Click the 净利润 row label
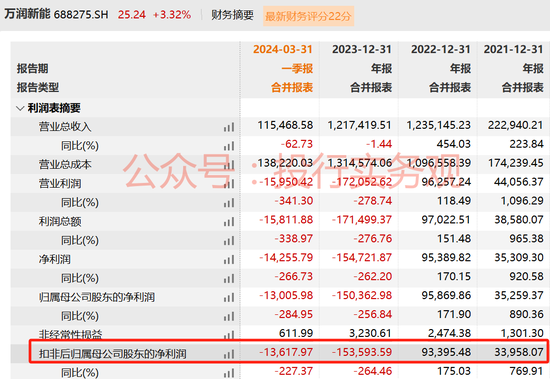Screen dimensions: 550x379 click(55, 259)
